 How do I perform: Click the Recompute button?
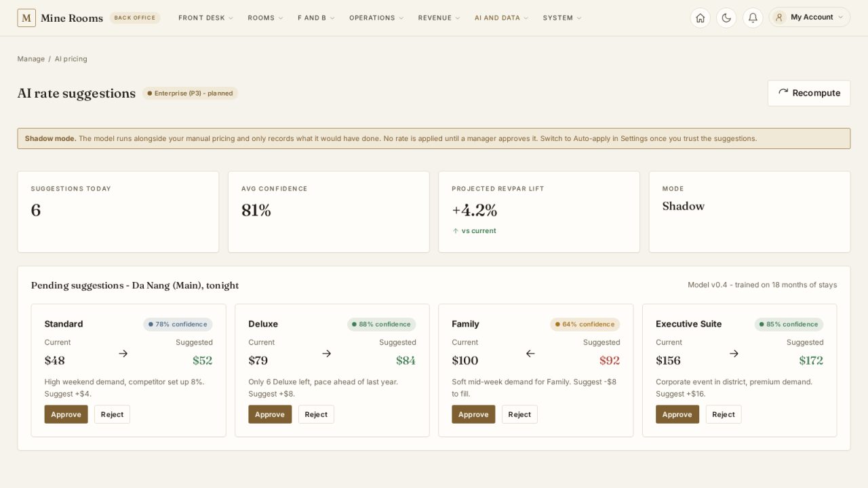(x=809, y=93)
